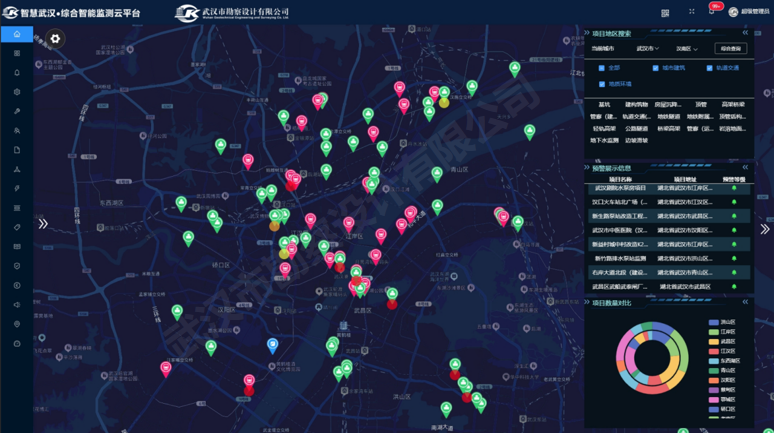Click the map settings gear button
Screen dimensions: 774x433
[55, 39]
